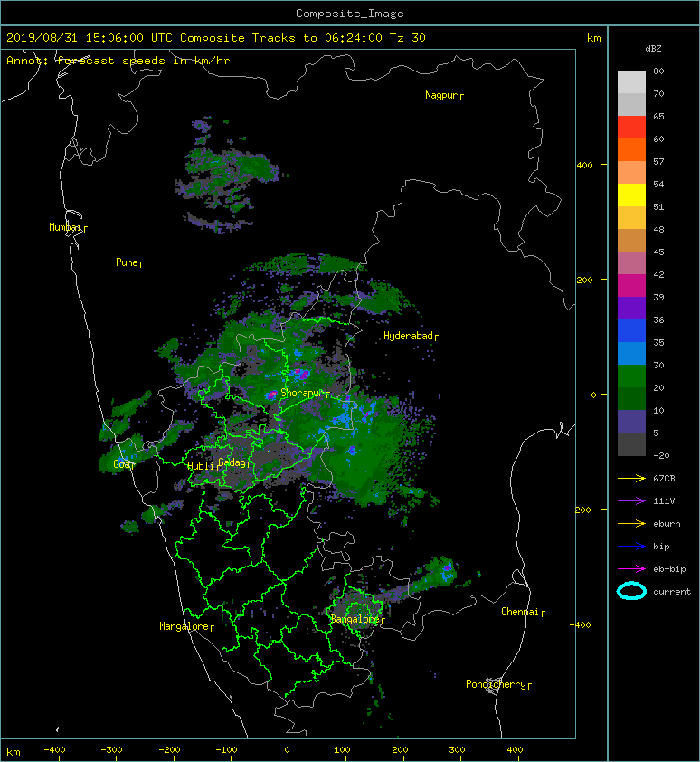The image size is (700, 762).
Task: Click the Composite_Image title text
Action: point(350,14)
